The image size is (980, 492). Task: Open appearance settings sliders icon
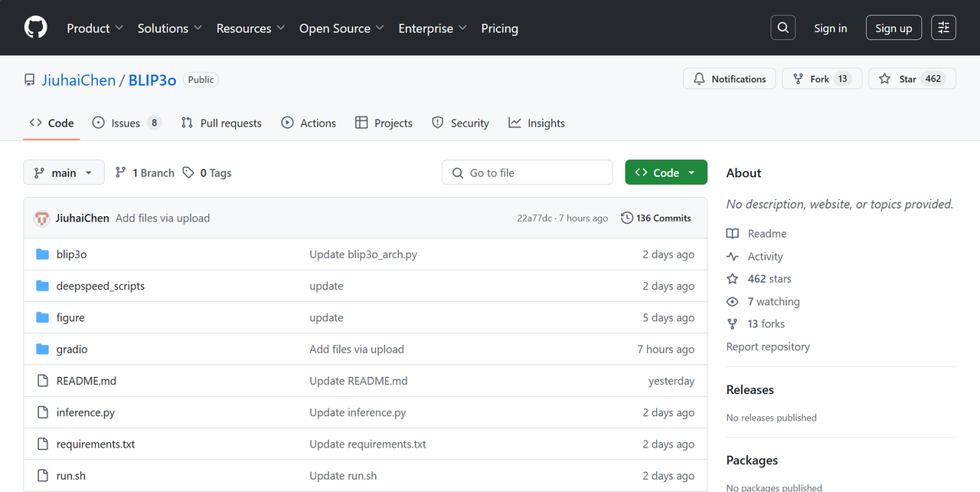943,28
